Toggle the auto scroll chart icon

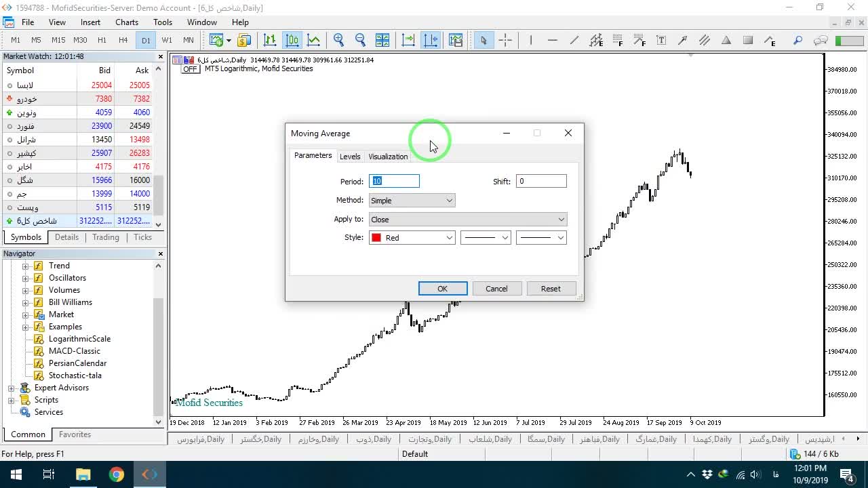coord(408,40)
